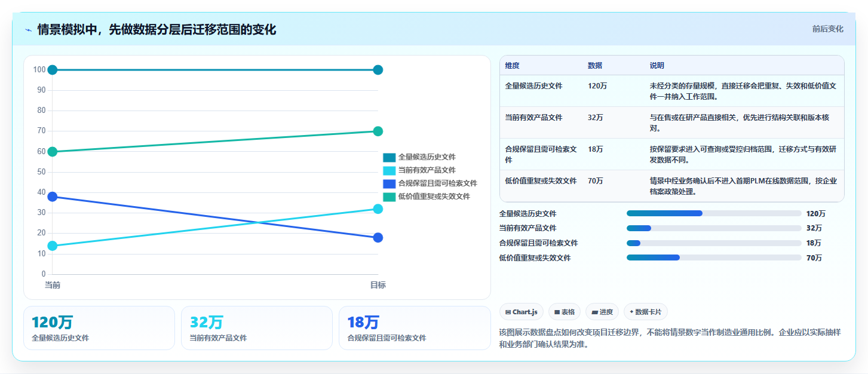Click 合规保留且需可检索文件 data point at 当前
This screenshot has height=374, width=868.
[x=53, y=197]
